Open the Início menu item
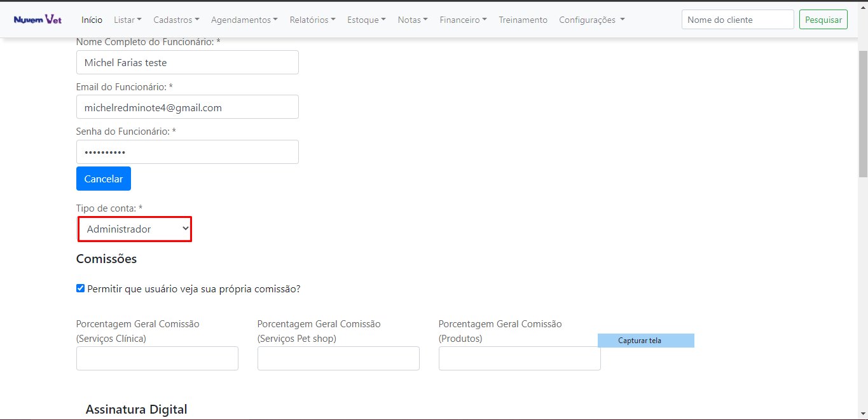Viewport: 868px width, 420px height. point(92,20)
